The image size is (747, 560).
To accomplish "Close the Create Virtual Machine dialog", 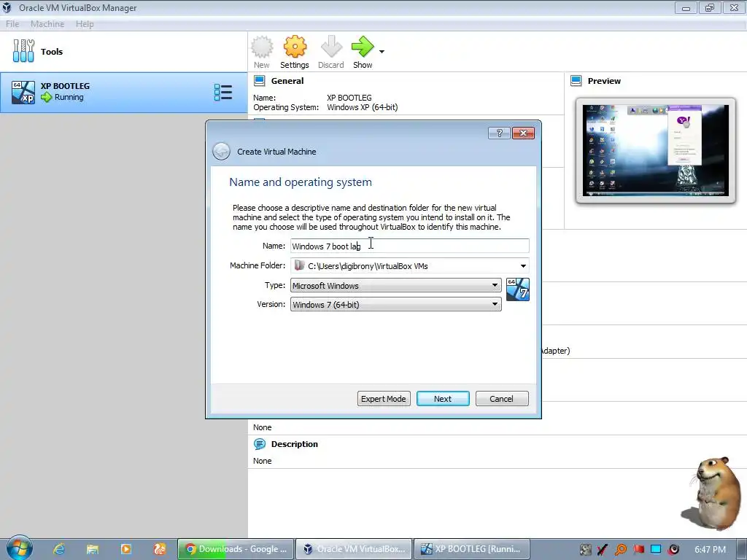I will [523, 133].
